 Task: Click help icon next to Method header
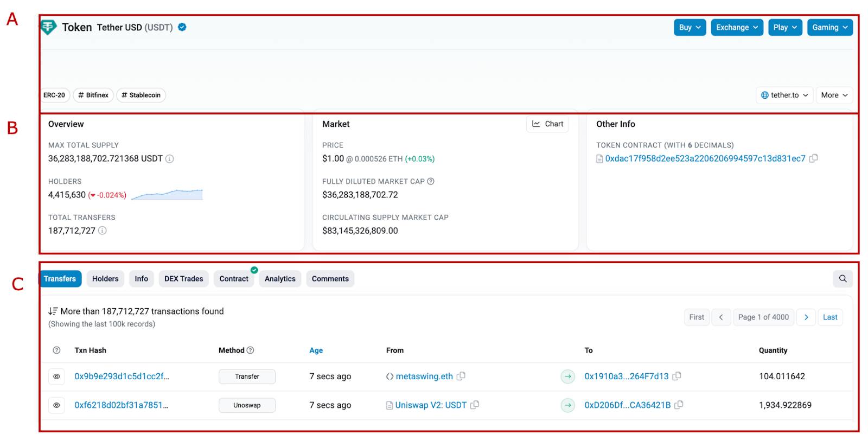coord(250,350)
